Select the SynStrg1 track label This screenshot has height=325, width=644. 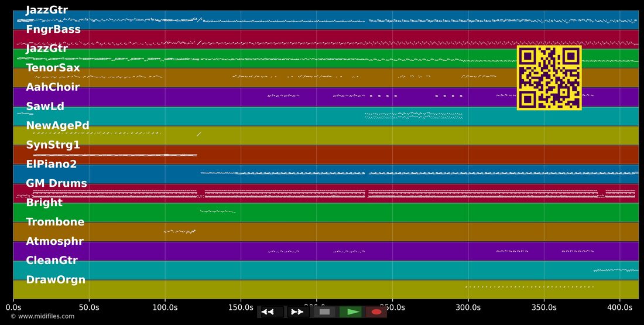point(53,145)
